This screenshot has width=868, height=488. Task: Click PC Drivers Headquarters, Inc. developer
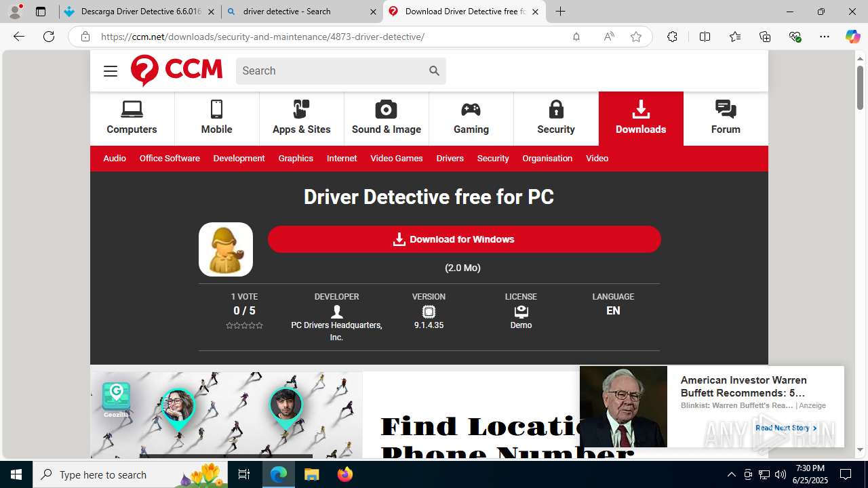coord(336,331)
